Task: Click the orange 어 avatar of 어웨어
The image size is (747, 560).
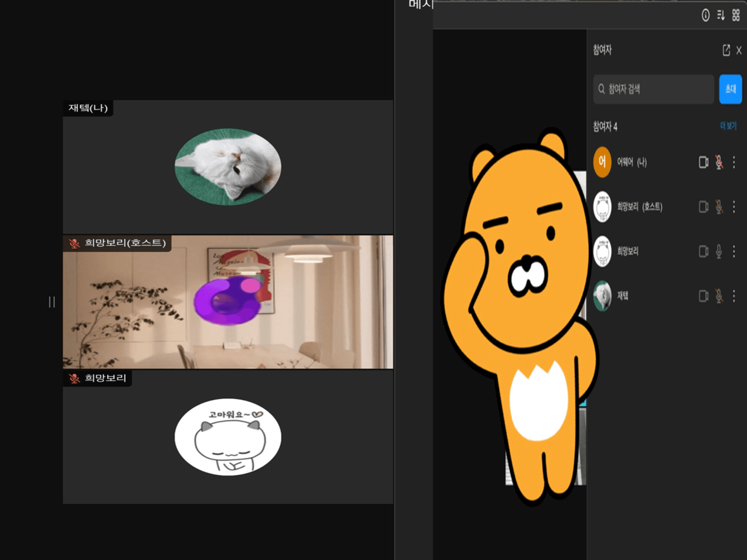Action: pyautogui.click(x=602, y=162)
